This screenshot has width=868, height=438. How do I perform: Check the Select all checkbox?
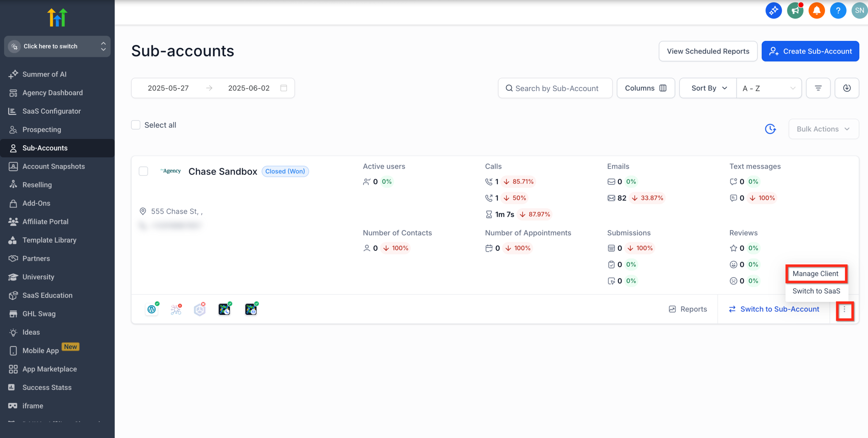(x=135, y=125)
